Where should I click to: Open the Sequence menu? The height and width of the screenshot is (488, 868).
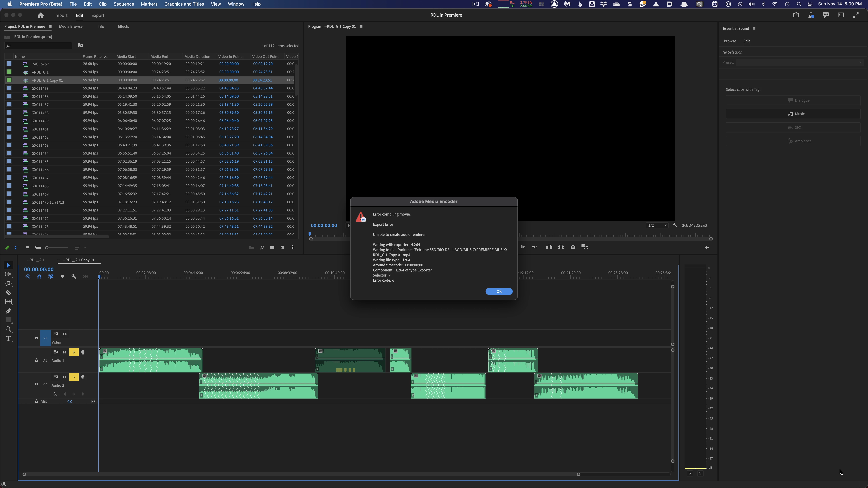[124, 4]
